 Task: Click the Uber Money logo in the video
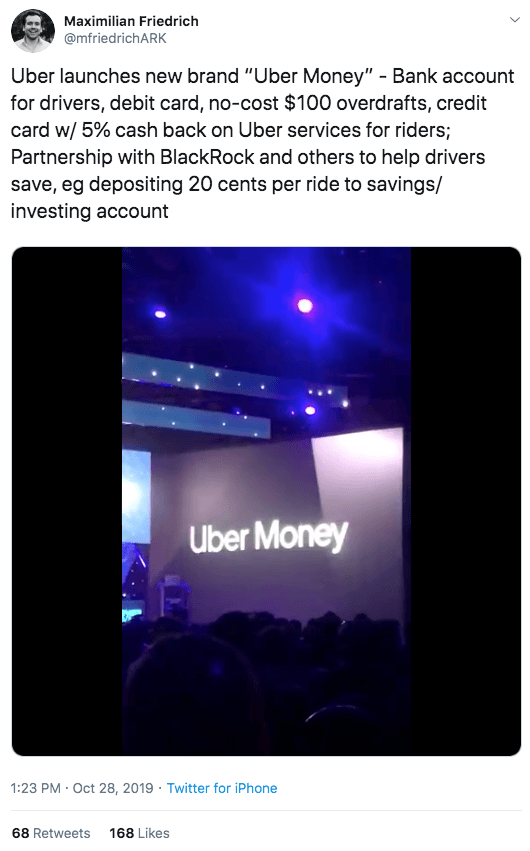coord(268,536)
